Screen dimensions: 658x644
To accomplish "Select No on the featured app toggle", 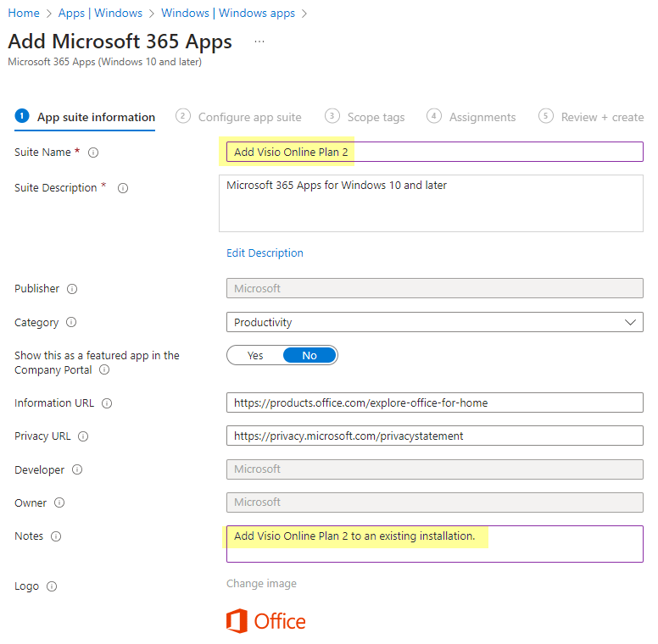I will [309, 356].
